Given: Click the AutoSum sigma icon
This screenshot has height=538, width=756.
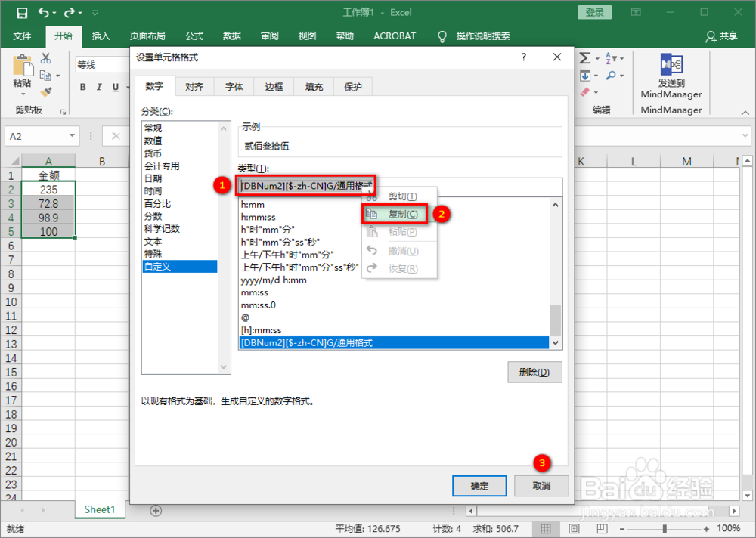Looking at the screenshot, I should pyautogui.click(x=585, y=58).
